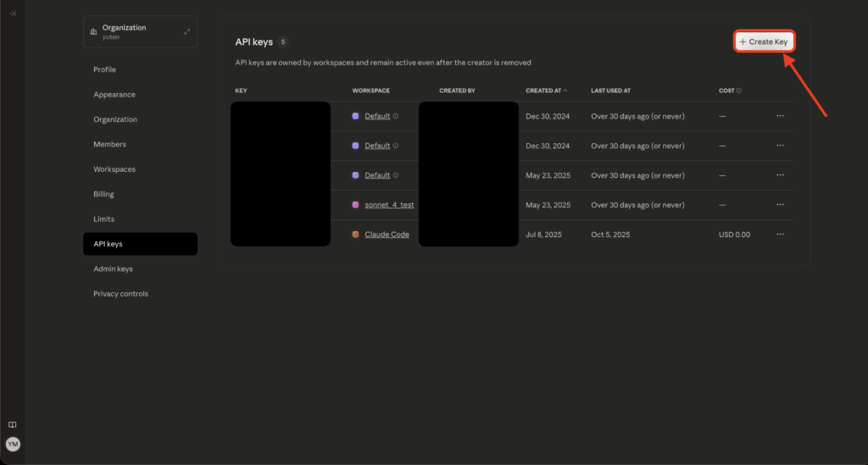Image resolution: width=868 pixels, height=465 pixels.
Task: Click the YM user avatar
Action: coord(12,444)
